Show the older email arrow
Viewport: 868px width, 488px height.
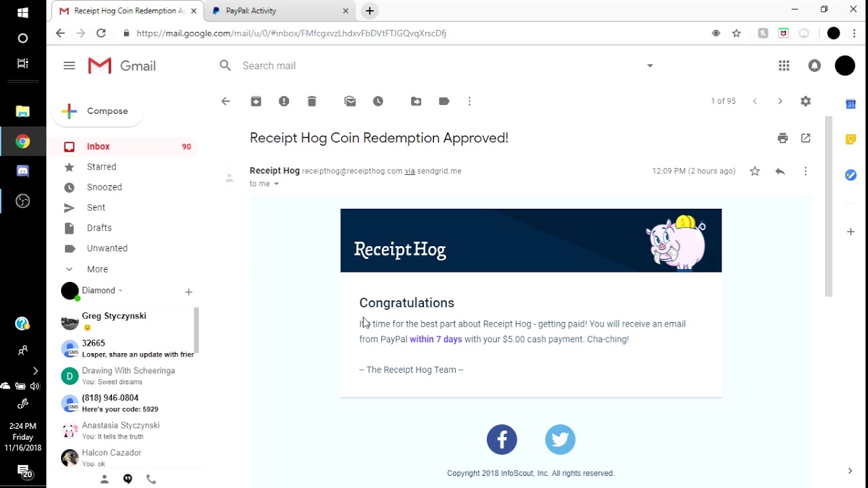(780, 101)
